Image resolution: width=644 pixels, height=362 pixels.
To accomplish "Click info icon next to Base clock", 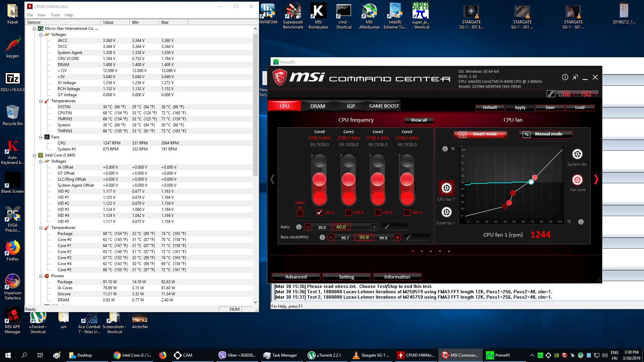I will point(322,237).
